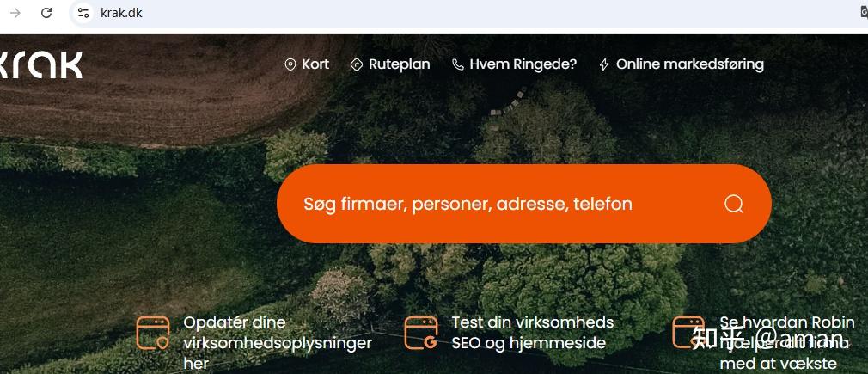The width and height of the screenshot is (868, 374).
Task: Open site information icon beside the URL
Action: pos(83,13)
